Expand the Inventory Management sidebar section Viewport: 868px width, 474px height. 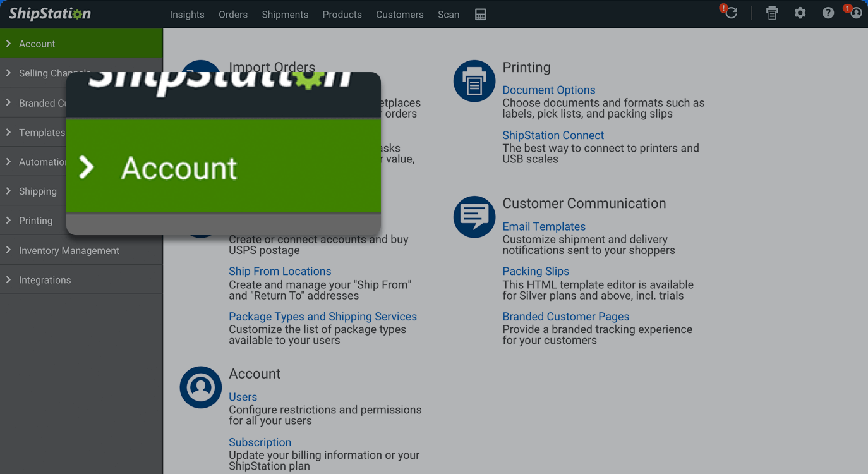pyautogui.click(x=81, y=250)
